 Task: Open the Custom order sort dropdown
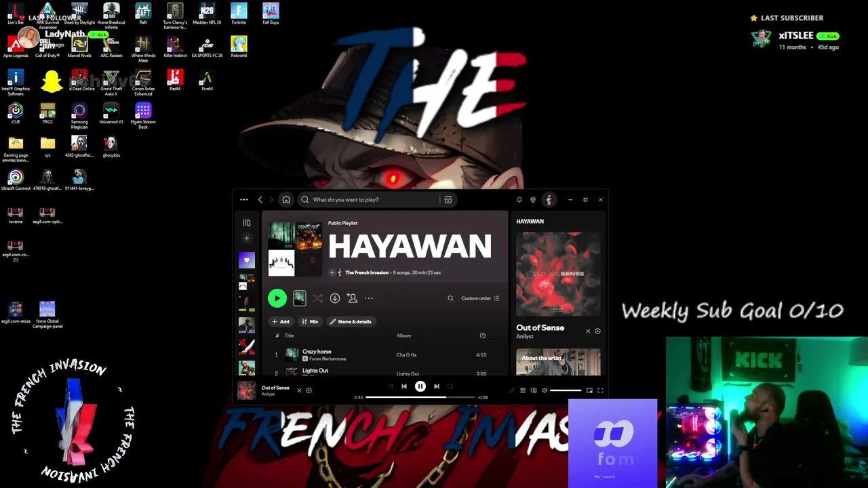coord(480,298)
